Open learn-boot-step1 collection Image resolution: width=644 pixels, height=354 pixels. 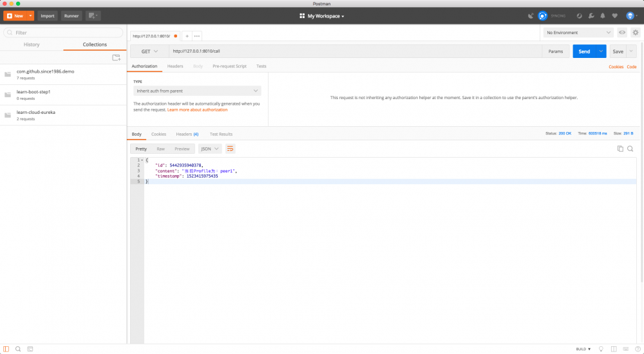[x=63, y=95]
